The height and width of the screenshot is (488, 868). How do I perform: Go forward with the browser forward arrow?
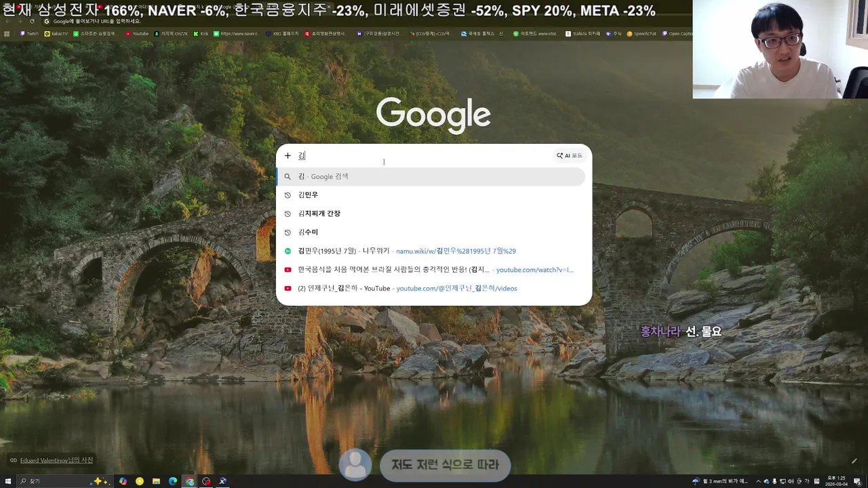click(19, 21)
